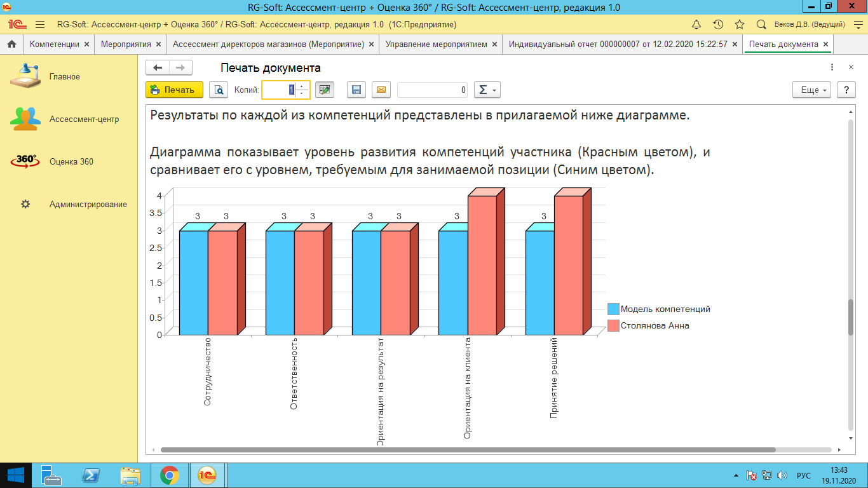Switch to Ассессмент директоров магазинов tab
The height and width of the screenshot is (488, 868).
pos(268,44)
